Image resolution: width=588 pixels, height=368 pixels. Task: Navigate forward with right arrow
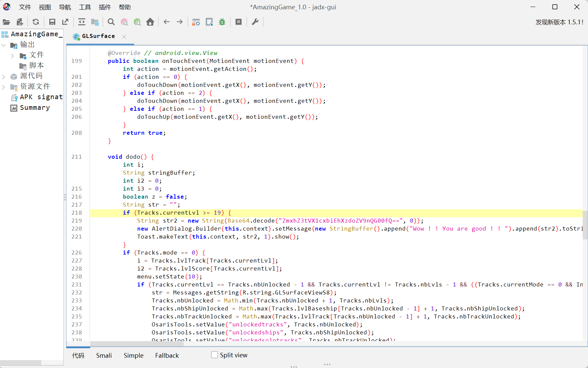click(x=180, y=22)
